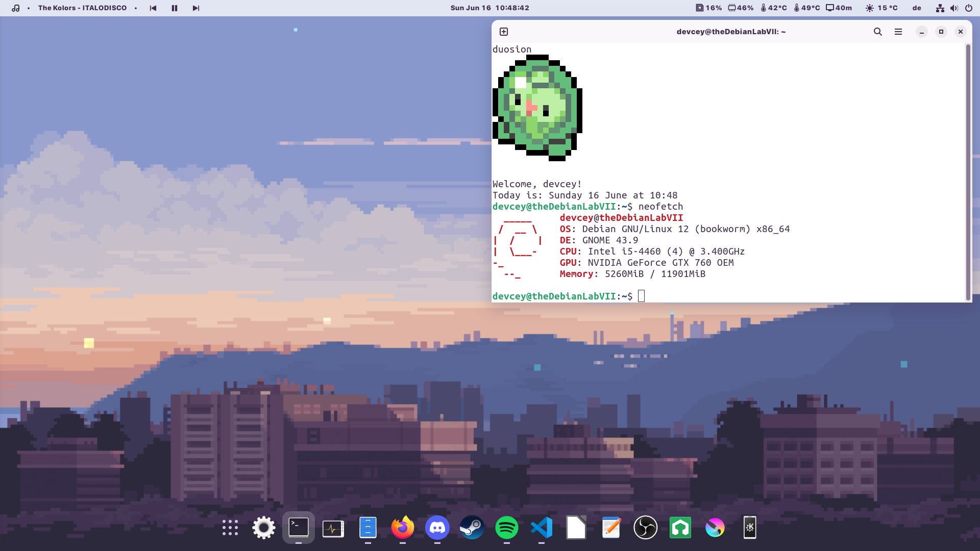This screenshot has height=551, width=980.
Task: Click the terminal vertical scrollbar
Action: (968, 172)
